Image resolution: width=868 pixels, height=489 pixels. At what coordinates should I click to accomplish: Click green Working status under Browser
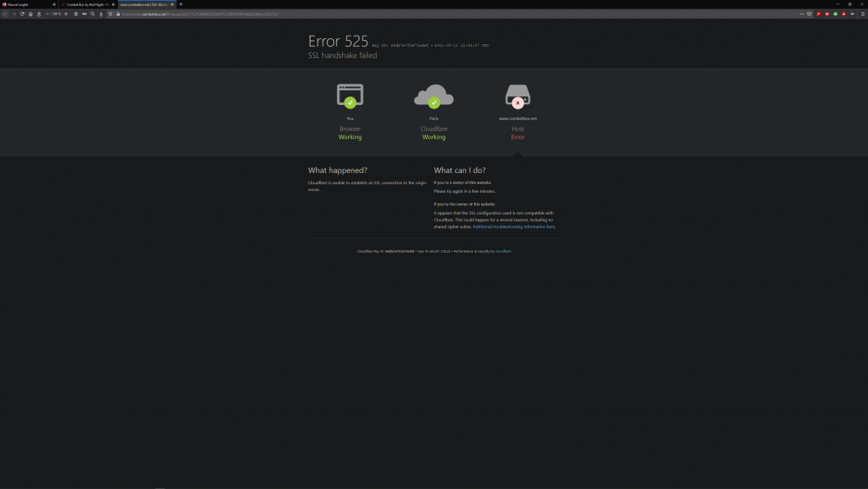tap(350, 136)
